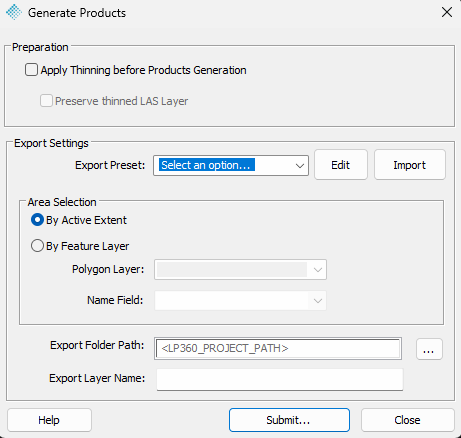This screenshot has height=438, width=461.
Task: Click the Export Preset label text
Action: click(x=110, y=165)
